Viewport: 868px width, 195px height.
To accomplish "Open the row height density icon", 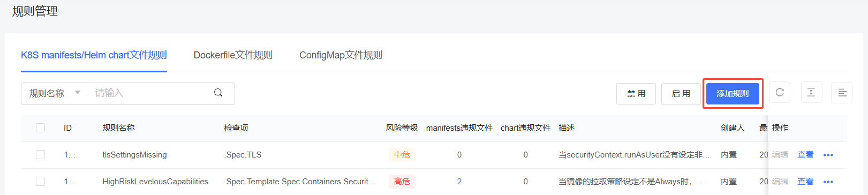I will [811, 93].
